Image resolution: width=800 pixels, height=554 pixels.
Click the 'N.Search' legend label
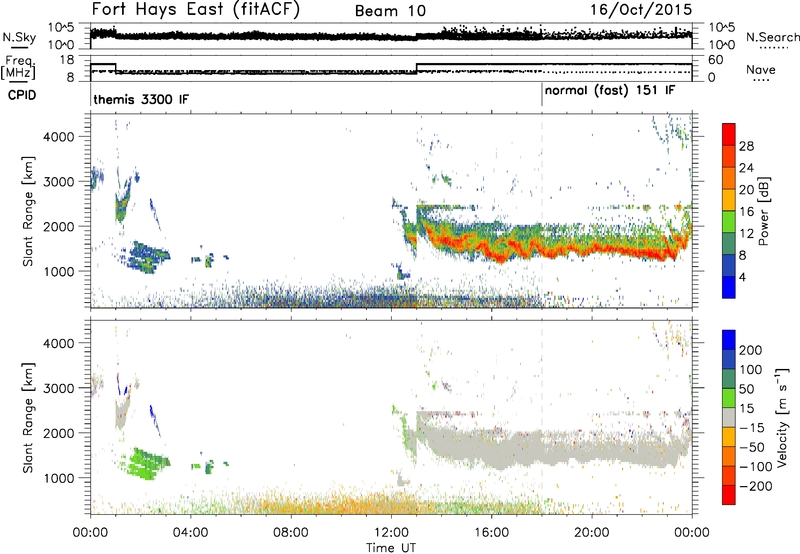tap(773, 37)
